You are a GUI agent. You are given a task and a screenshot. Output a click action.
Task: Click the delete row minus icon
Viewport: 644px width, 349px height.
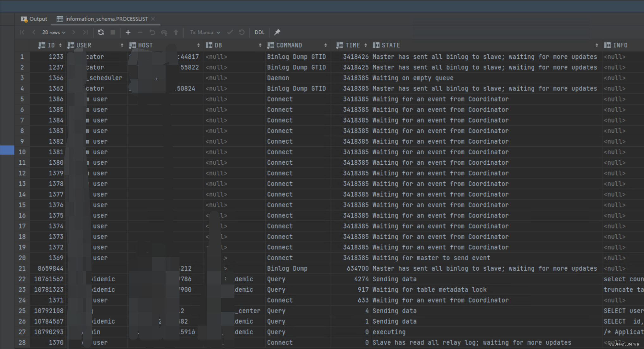tap(140, 32)
